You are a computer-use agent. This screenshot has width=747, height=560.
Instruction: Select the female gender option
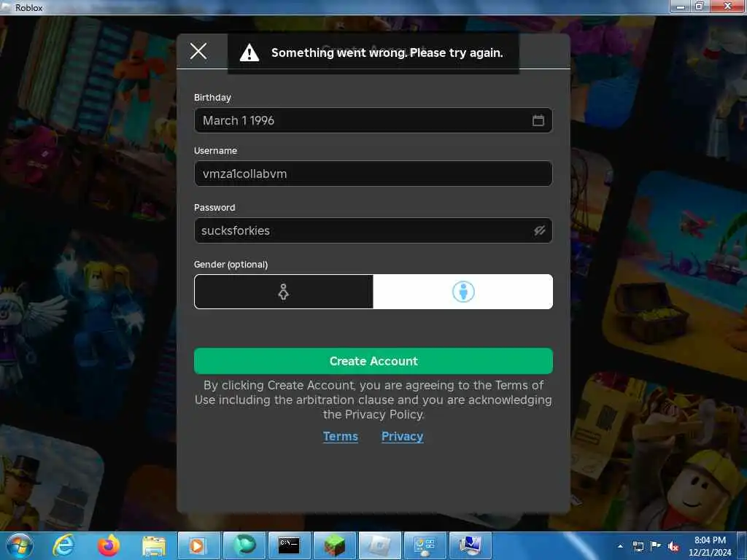284,292
